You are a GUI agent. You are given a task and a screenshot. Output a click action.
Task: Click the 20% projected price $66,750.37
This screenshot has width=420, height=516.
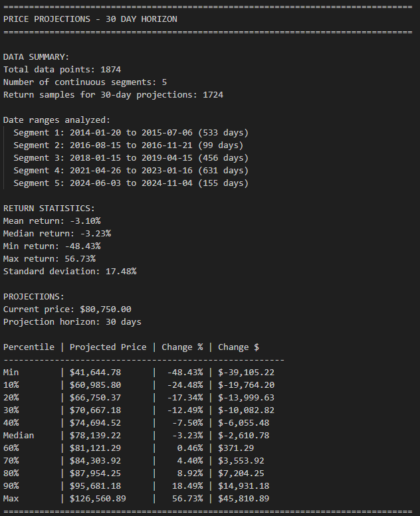coord(95,398)
